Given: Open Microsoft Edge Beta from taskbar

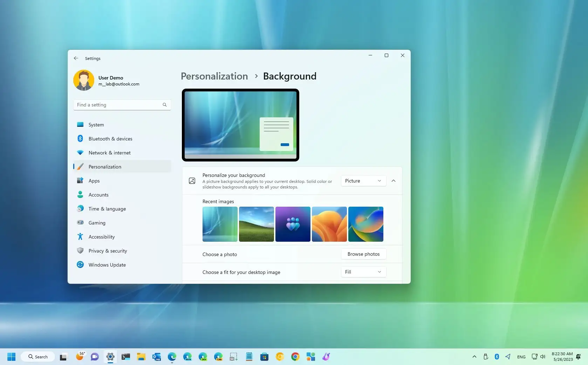Looking at the screenshot, I should pyautogui.click(x=187, y=357).
